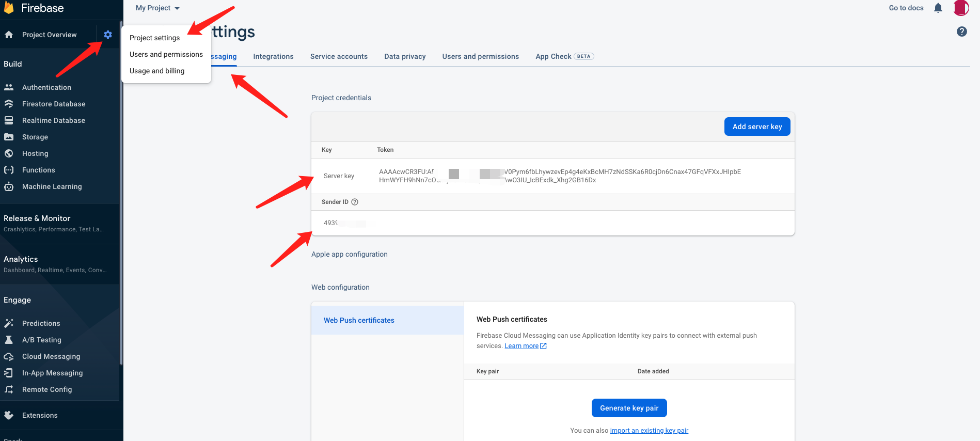Open the Users and permissions tab
Viewport: 980px width, 441px height.
click(x=480, y=56)
